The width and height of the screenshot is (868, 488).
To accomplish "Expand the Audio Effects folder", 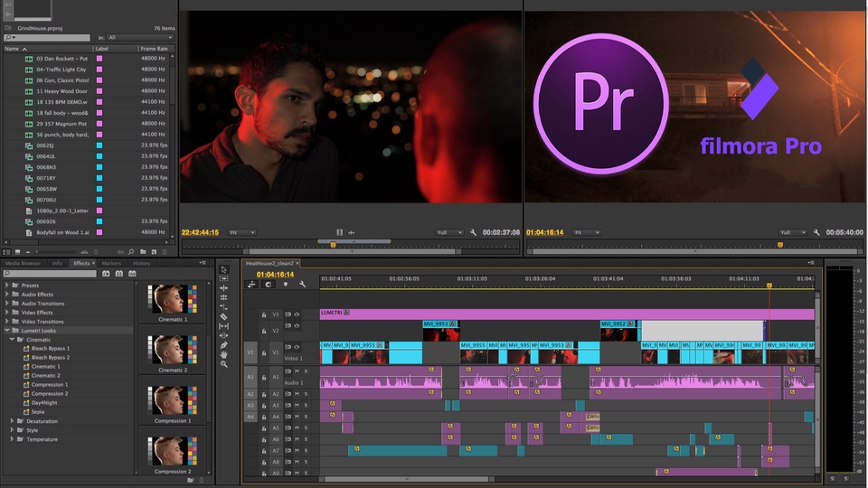I will pos(7,295).
